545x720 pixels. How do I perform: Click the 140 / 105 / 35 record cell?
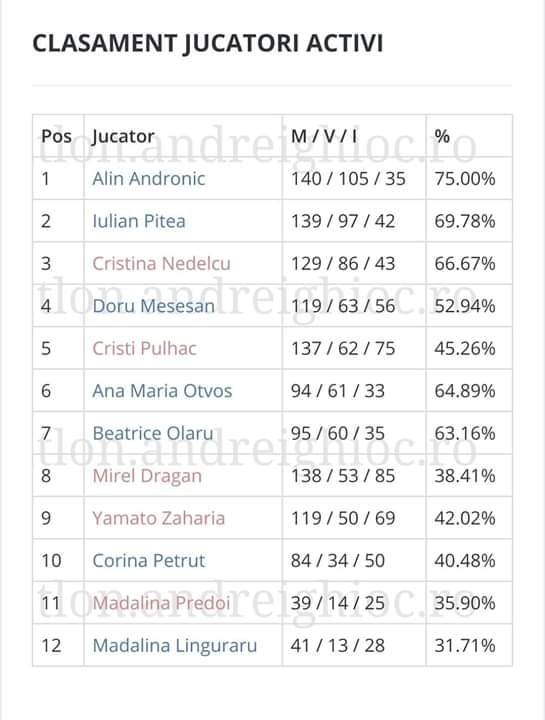click(348, 179)
